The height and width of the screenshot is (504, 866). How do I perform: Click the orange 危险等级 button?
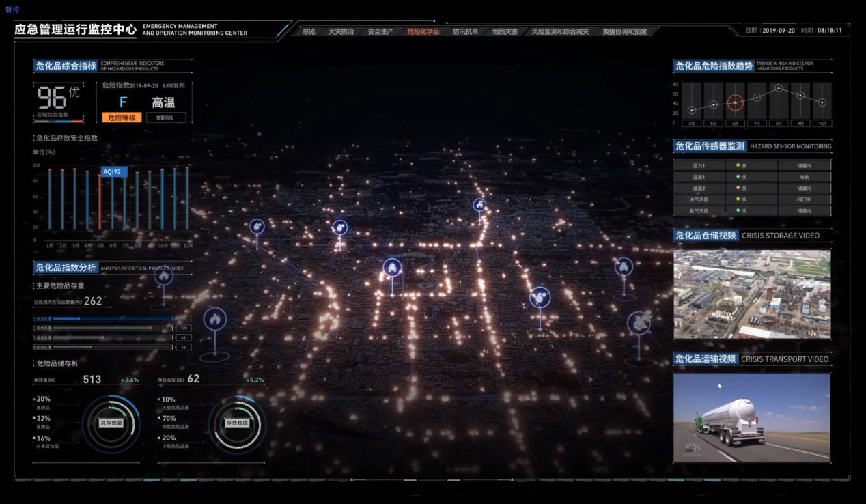[122, 117]
